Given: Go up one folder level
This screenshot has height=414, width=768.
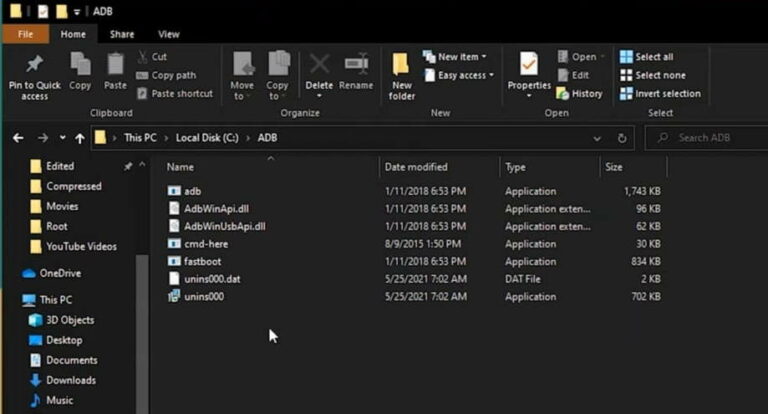Looking at the screenshot, I should point(80,138).
